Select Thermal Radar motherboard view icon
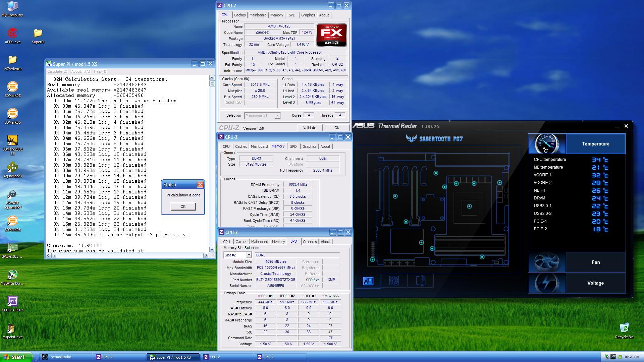 click(x=368, y=281)
